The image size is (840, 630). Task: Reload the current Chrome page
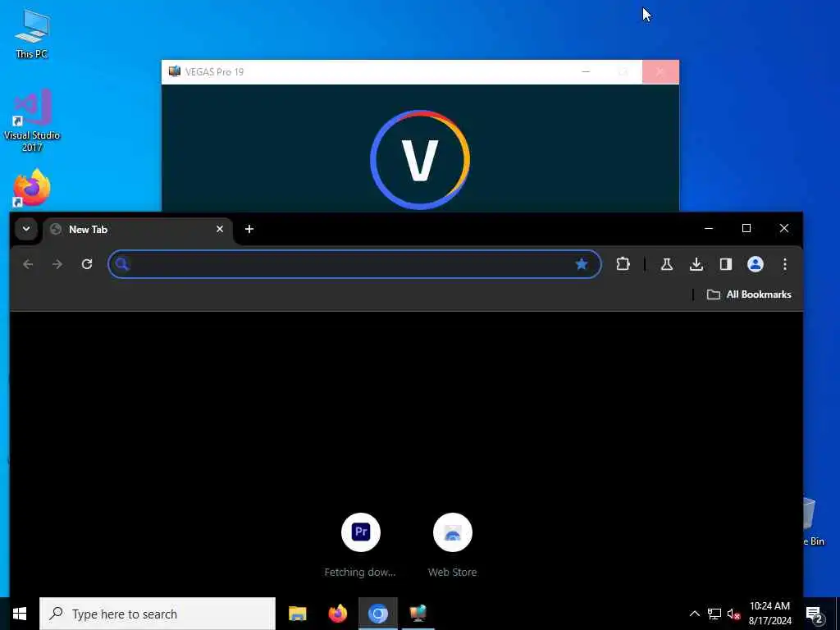click(x=87, y=264)
